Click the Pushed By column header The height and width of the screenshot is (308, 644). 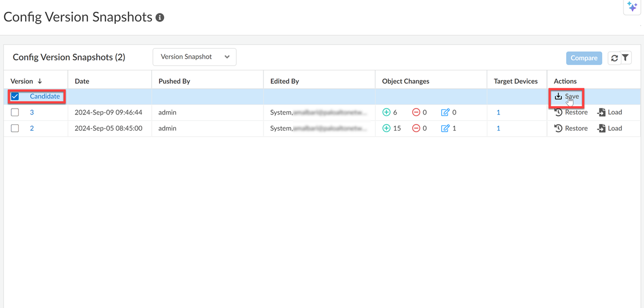pos(174,81)
